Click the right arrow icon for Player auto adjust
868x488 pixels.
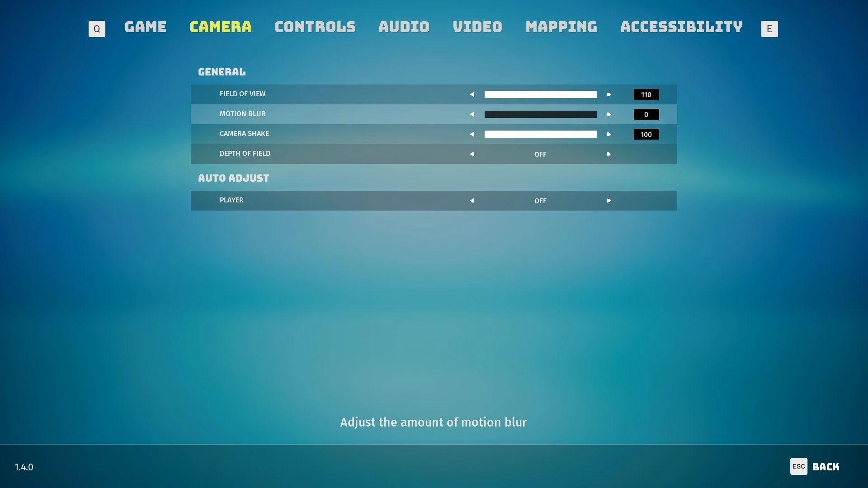click(609, 200)
